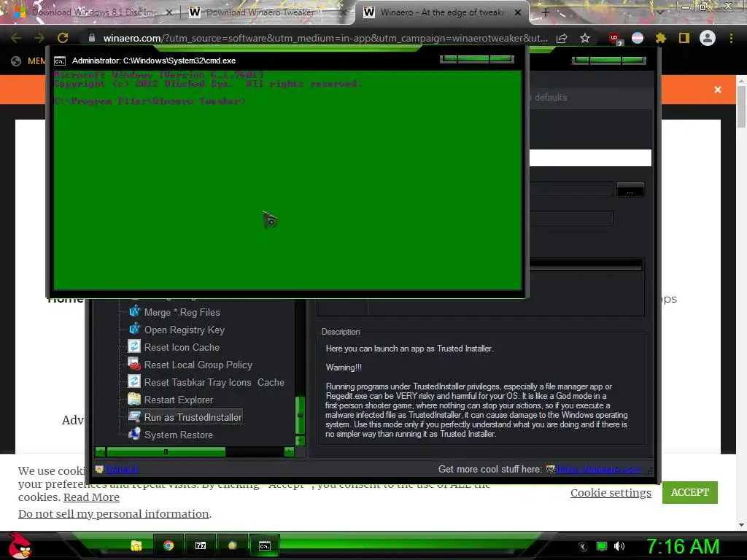The image size is (747, 560).
Task: Show hidden tray icons arrow
Action: pos(583,547)
